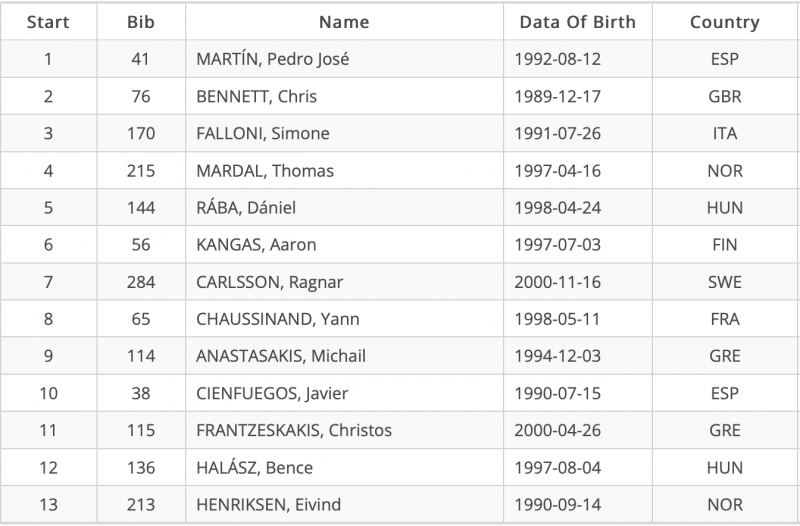Click HENRIKSEN, Eivind entry
This screenshot has height=526, width=800.
[268, 505]
